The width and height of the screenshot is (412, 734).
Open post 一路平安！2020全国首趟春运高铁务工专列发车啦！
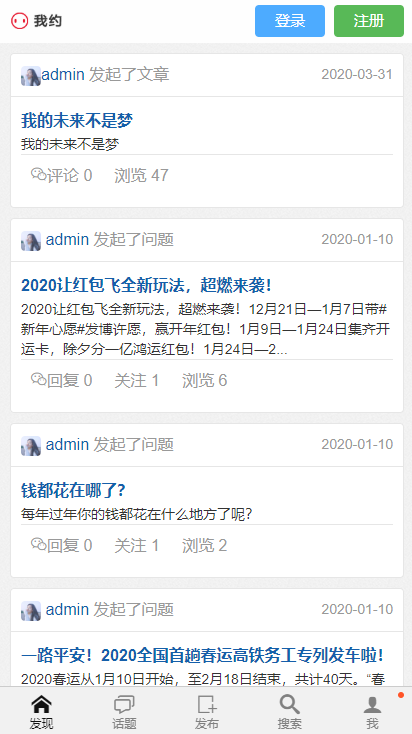(x=203, y=655)
